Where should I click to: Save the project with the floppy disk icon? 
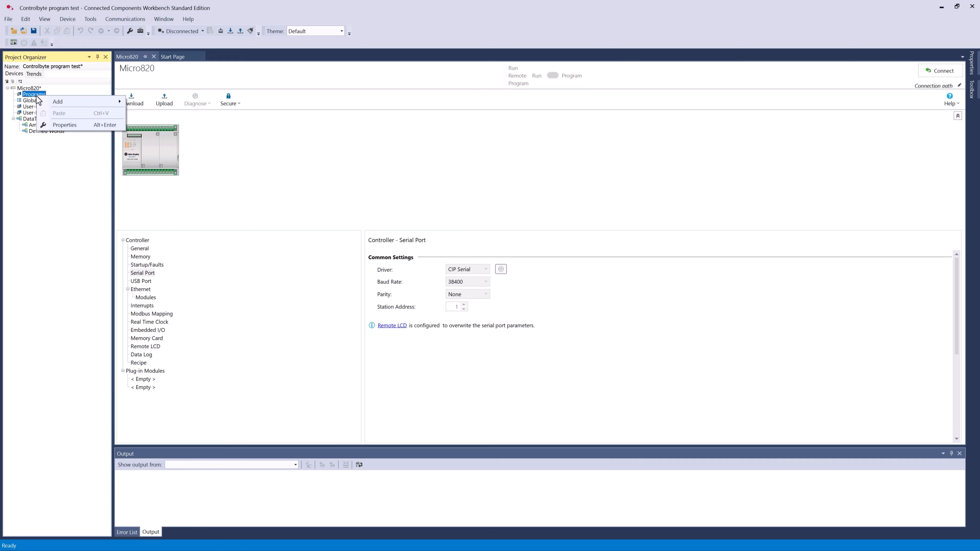point(34,31)
